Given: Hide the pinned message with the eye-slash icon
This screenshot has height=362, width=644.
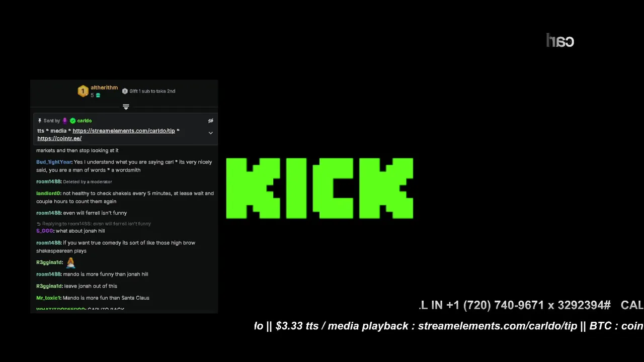Looking at the screenshot, I should coord(211,121).
